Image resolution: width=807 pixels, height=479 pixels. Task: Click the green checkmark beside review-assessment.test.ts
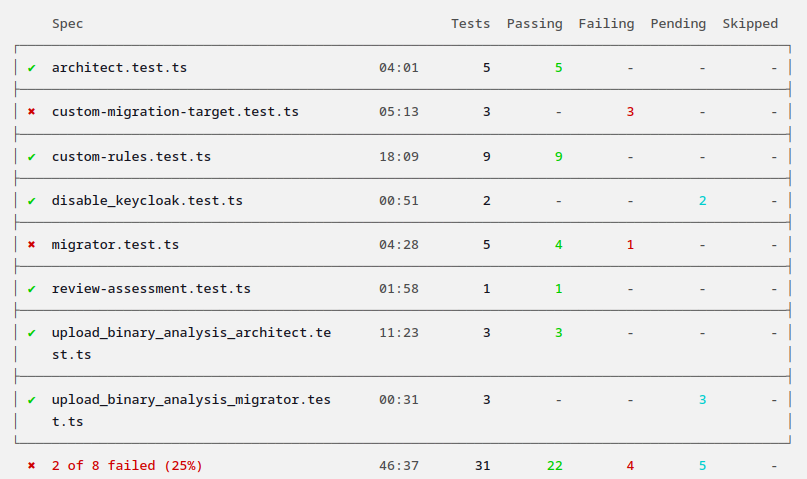31,289
